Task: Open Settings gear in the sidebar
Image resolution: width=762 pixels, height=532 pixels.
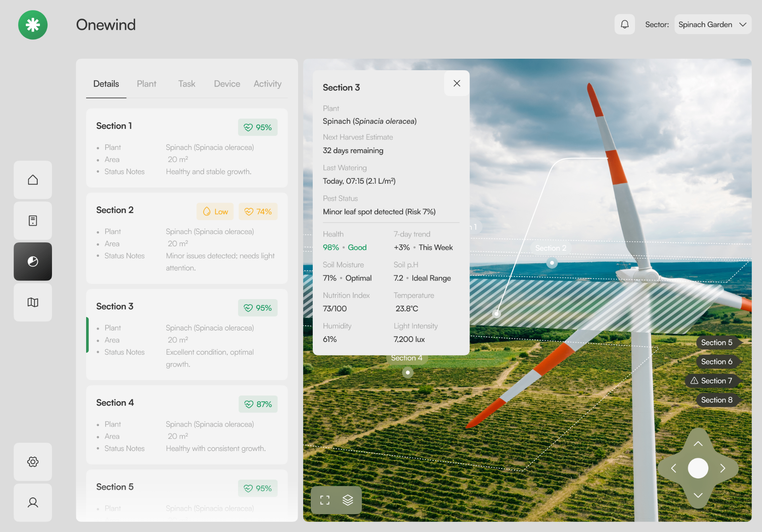Action: click(x=33, y=462)
